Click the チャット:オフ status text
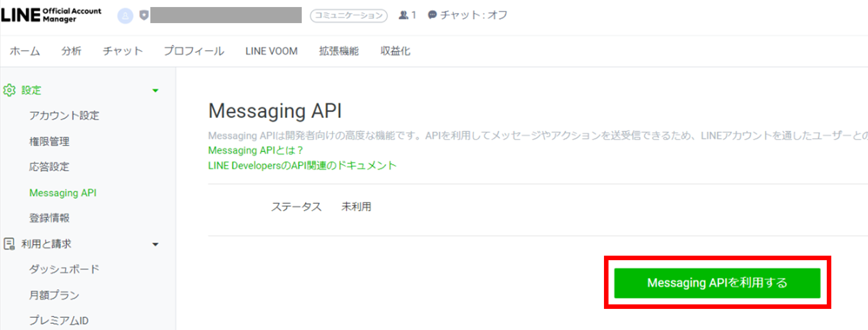This screenshot has height=330, width=868. (x=474, y=15)
